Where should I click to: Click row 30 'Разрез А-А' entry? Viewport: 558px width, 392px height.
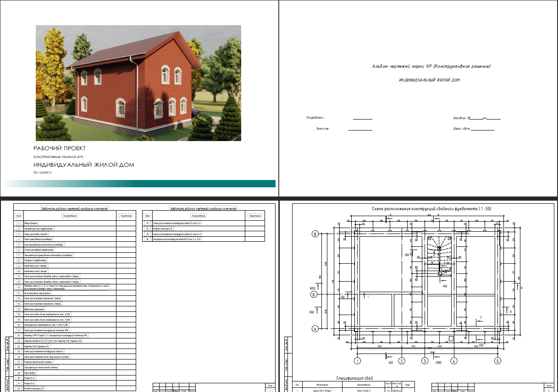(x=75, y=378)
